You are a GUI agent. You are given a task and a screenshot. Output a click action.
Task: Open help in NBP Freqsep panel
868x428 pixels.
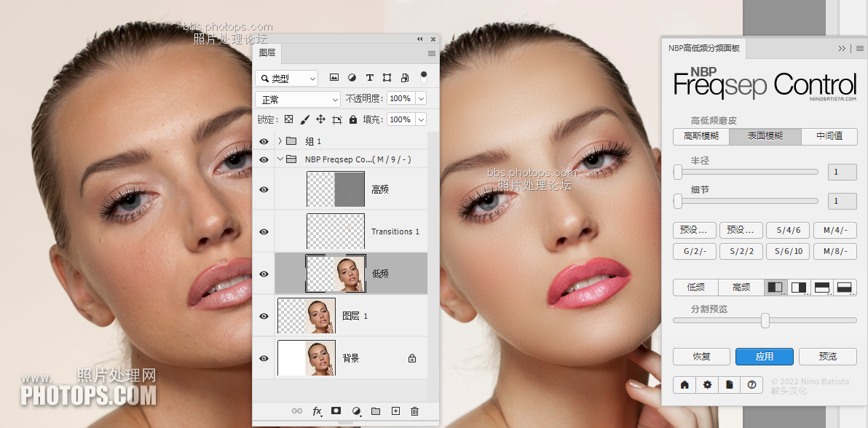pos(751,384)
